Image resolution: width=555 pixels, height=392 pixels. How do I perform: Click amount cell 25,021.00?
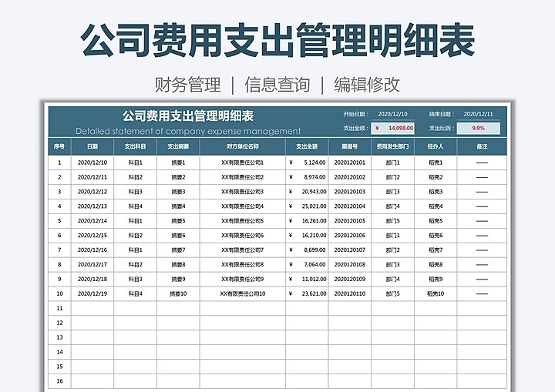[x=307, y=206]
